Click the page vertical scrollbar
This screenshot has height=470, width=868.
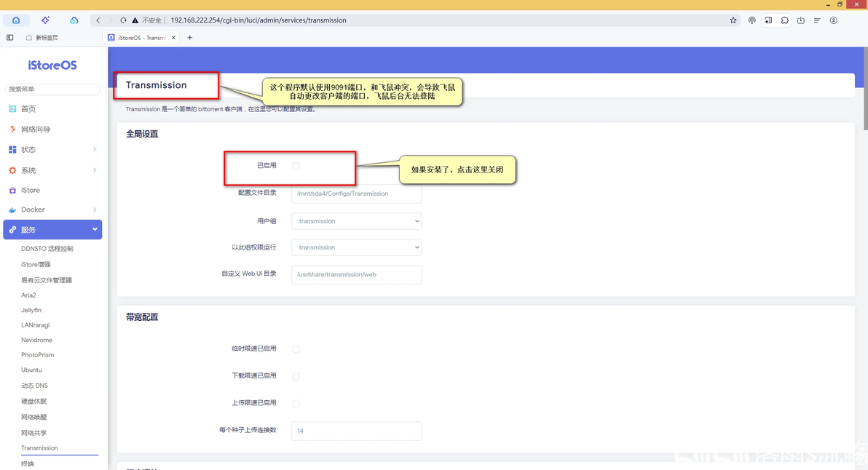tap(865, 89)
